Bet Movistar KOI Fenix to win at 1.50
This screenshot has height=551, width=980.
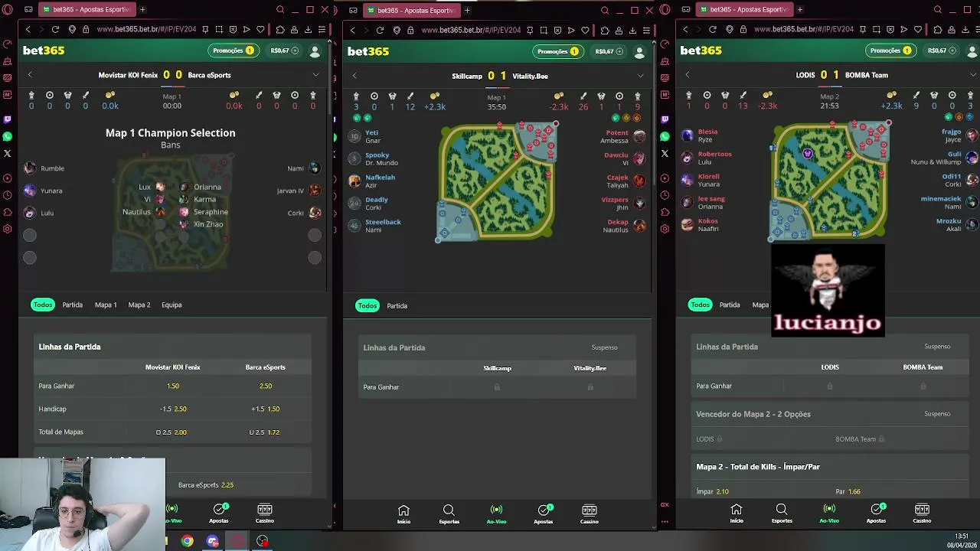[173, 386]
